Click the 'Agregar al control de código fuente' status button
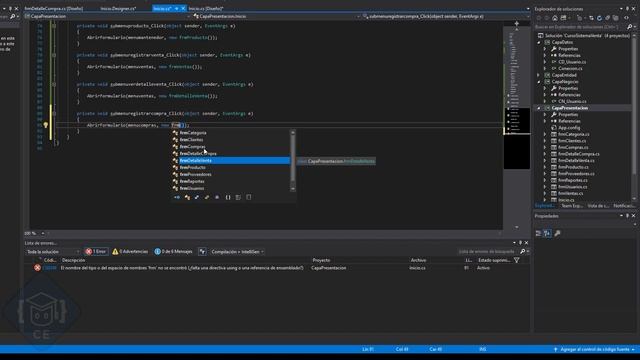 pyautogui.click(x=594, y=349)
